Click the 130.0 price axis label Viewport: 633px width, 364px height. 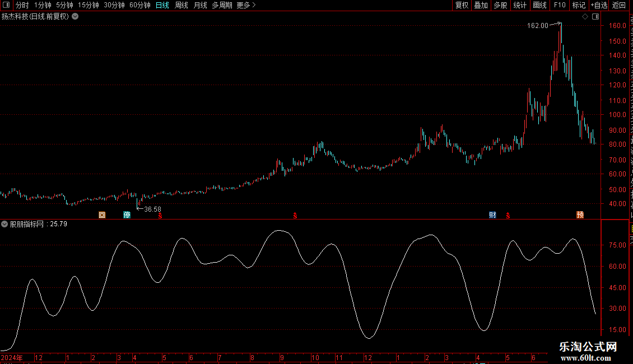(618, 71)
